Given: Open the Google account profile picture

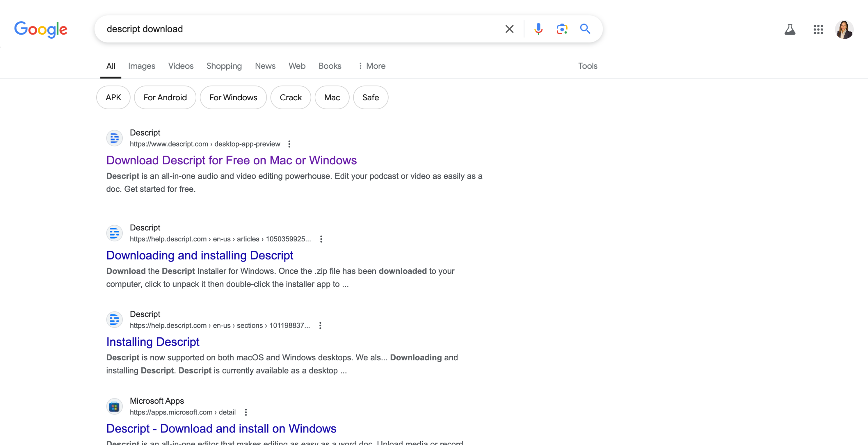Looking at the screenshot, I should [844, 29].
